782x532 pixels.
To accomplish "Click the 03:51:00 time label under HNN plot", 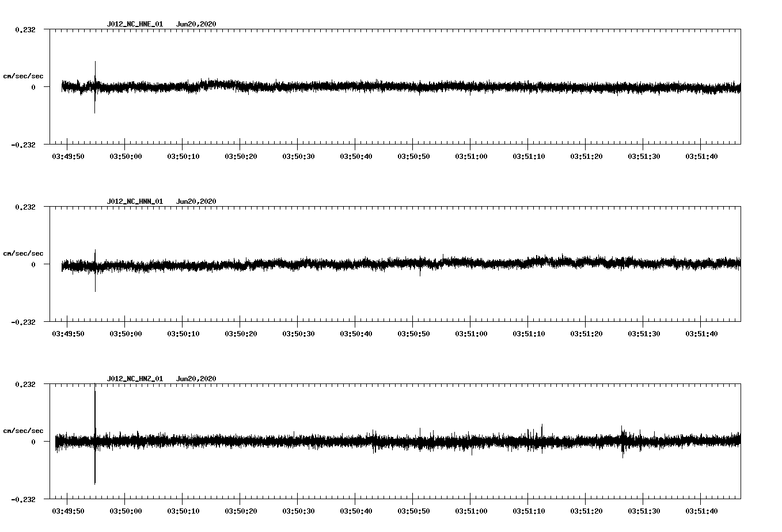I will point(471,333).
